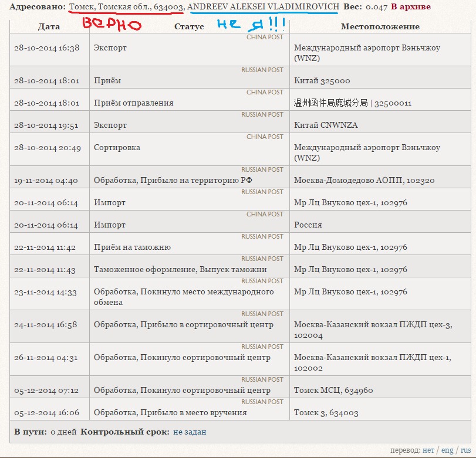Click the date '05-12-2014 16:06'
Viewport: 476px width, 458px height.
pyautogui.click(x=47, y=413)
